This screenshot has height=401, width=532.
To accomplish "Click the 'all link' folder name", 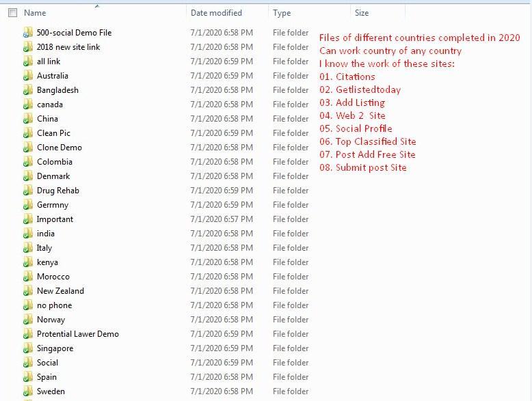I will (49, 61).
